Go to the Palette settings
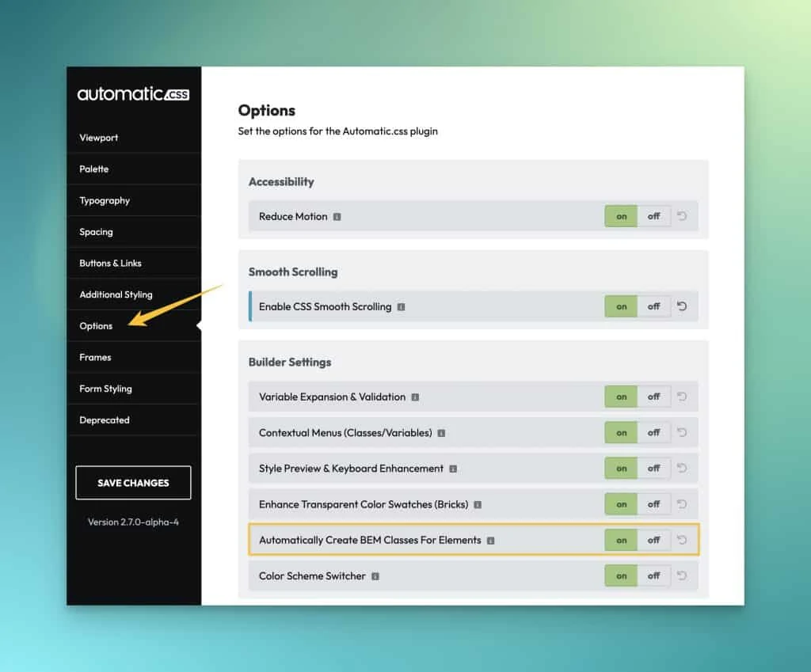The width and height of the screenshot is (811, 672). (93, 169)
